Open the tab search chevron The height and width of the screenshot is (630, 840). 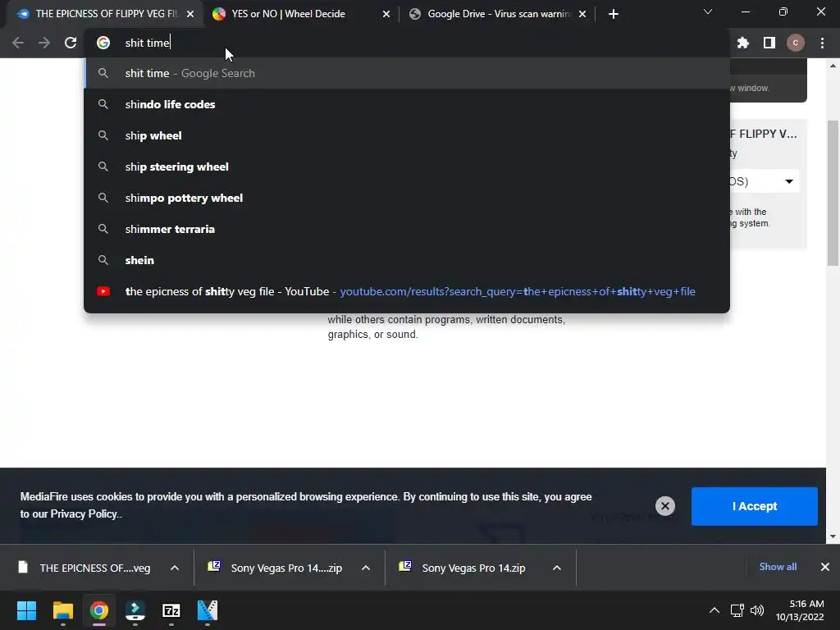pos(708,11)
